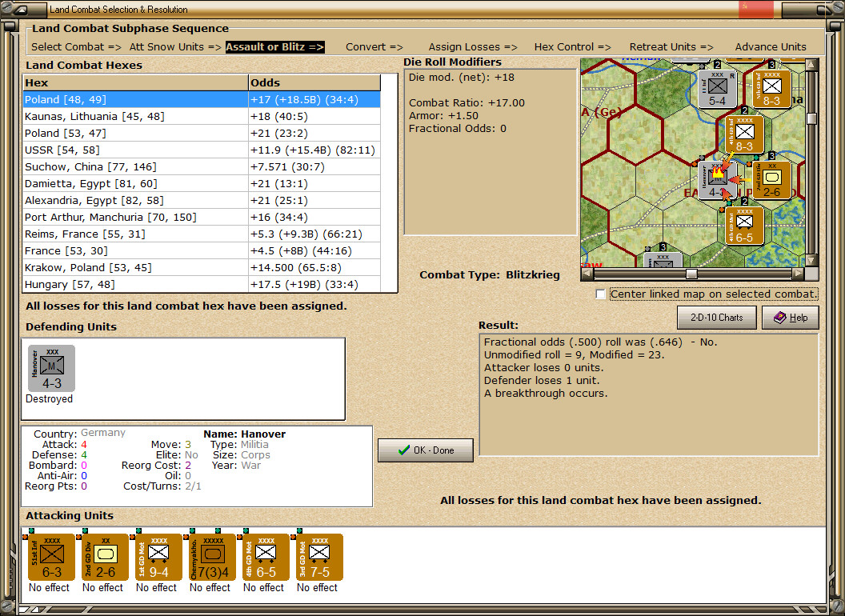Enable Center linked map on selected combat

click(x=600, y=294)
